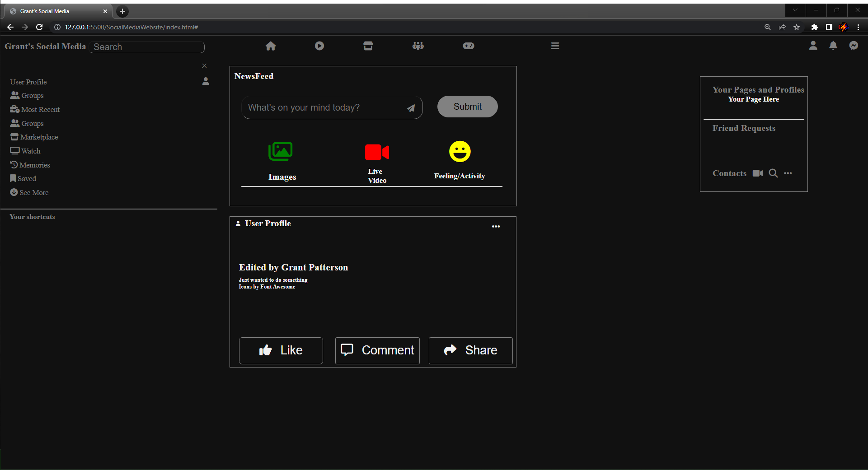This screenshot has width=868, height=470.
Task: Start a Live Video with red camera icon
Action: click(x=377, y=153)
